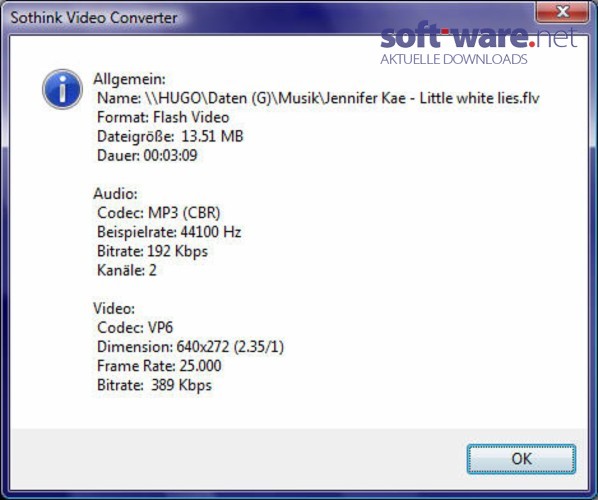The width and height of the screenshot is (598, 500).
Task: Click the soft-ware.net watermark logo
Action: pyautogui.click(x=479, y=44)
